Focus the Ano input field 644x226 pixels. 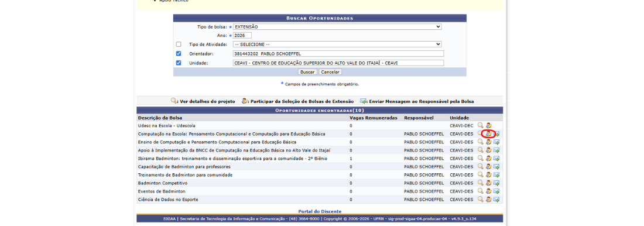(x=242, y=36)
